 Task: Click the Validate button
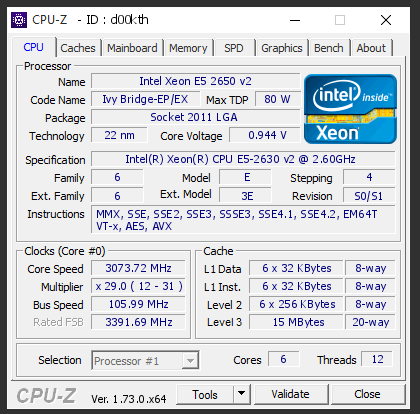tap(290, 394)
